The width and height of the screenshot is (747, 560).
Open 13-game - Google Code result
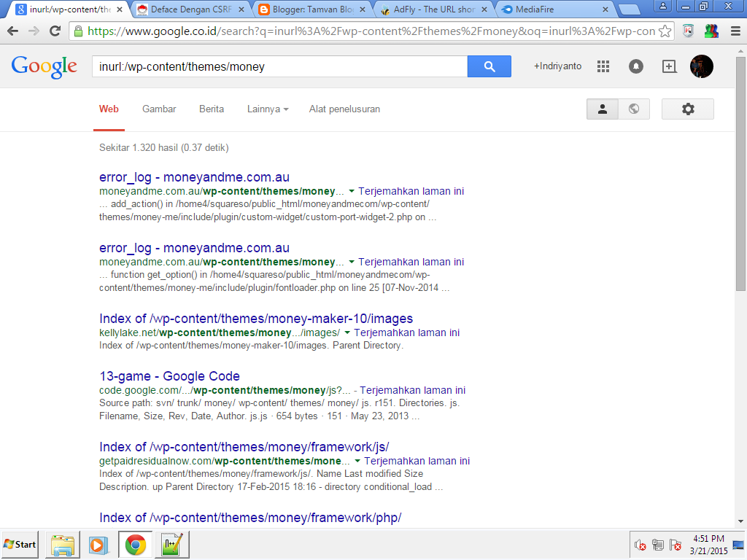(169, 376)
